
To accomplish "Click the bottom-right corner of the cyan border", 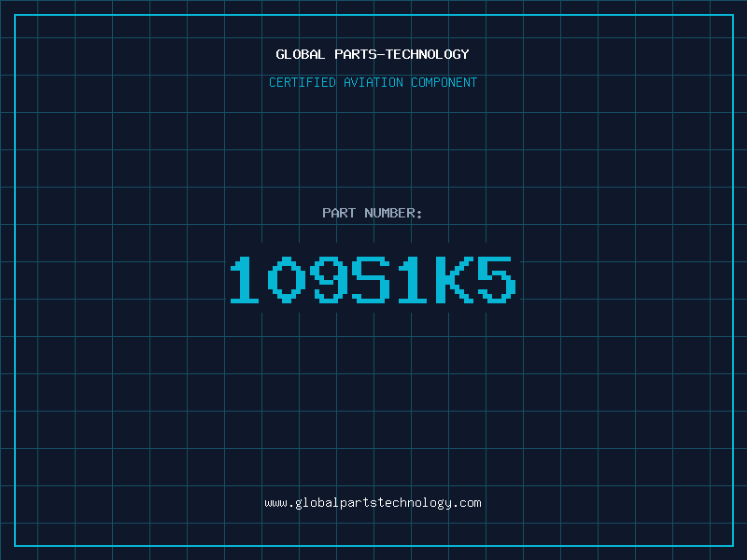I will click(732, 545).
